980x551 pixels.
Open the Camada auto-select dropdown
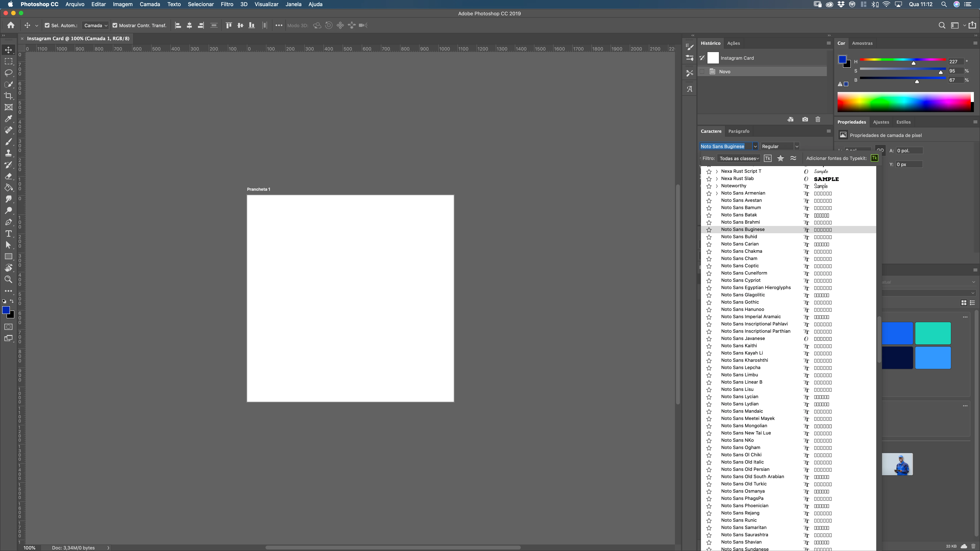(96, 25)
